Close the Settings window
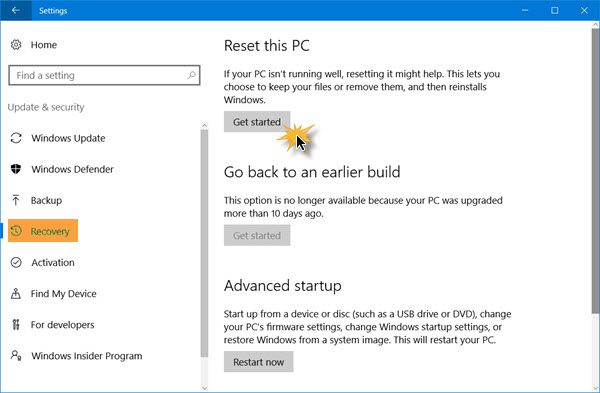Viewport: 600px width, 393px height. click(x=584, y=10)
